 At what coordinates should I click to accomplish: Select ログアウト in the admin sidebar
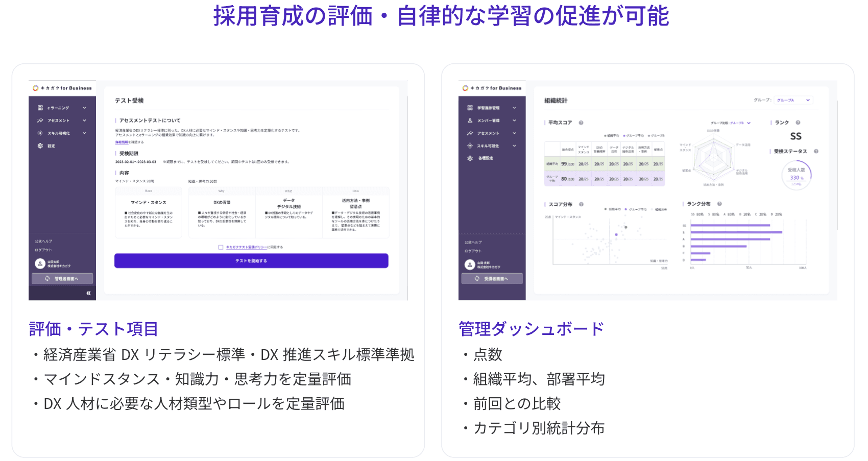(473, 251)
